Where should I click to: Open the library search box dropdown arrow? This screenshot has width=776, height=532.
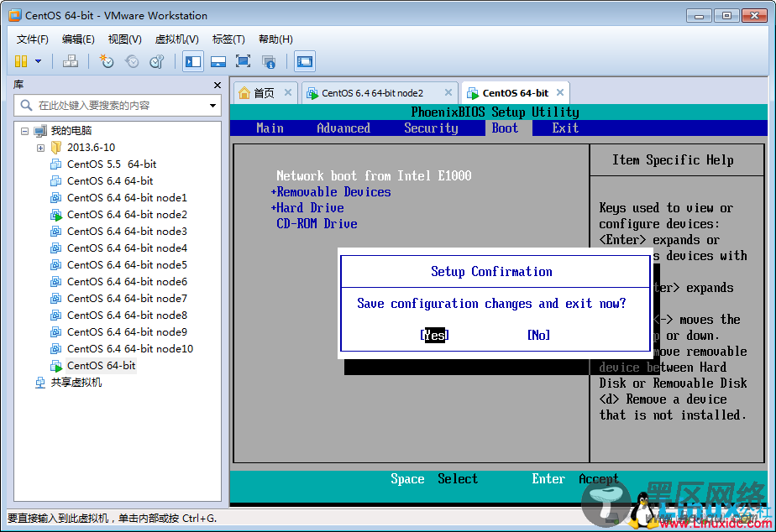tap(212, 106)
